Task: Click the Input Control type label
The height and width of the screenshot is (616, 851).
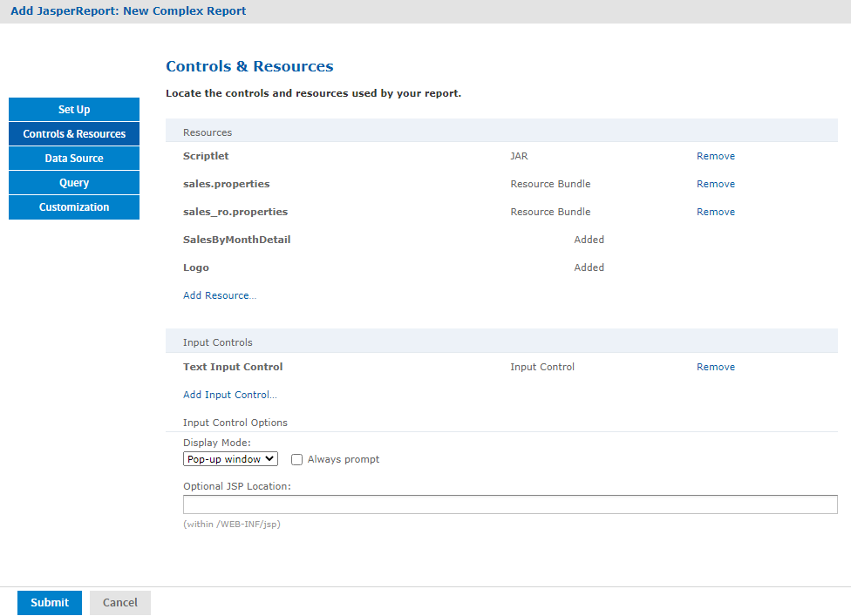Action: [x=542, y=367]
